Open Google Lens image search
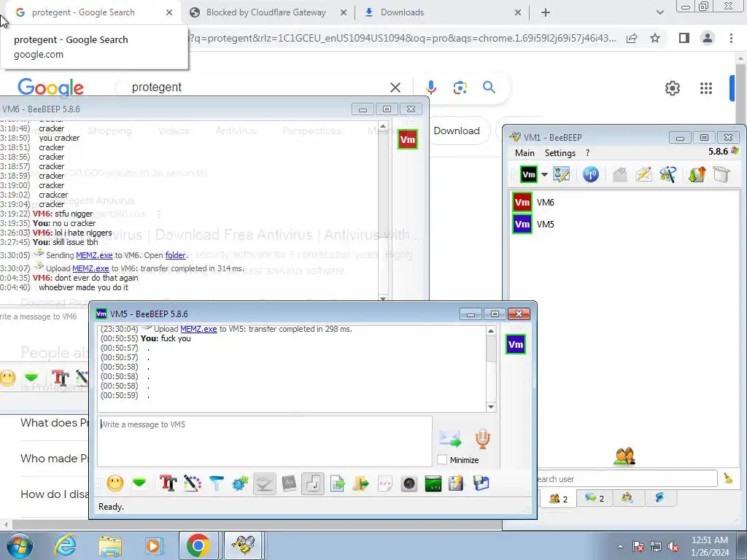Screen dimensions: 747x560 click(x=460, y=87)
